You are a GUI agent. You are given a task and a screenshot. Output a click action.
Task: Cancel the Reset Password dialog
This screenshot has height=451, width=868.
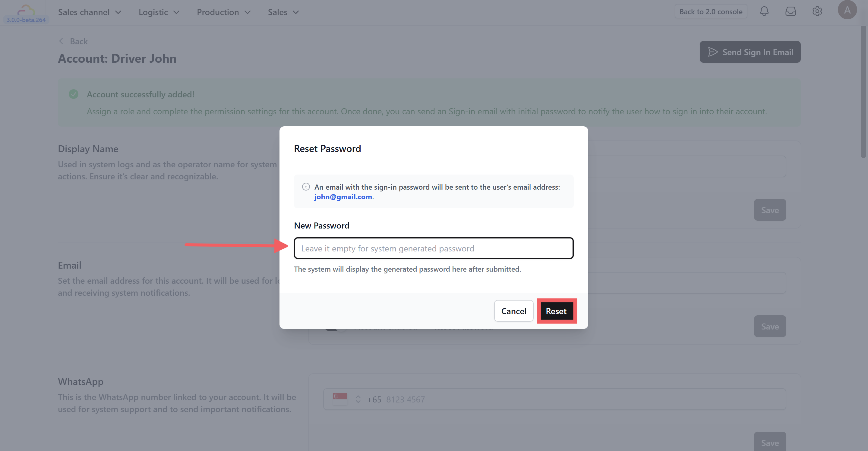point(513,311)
